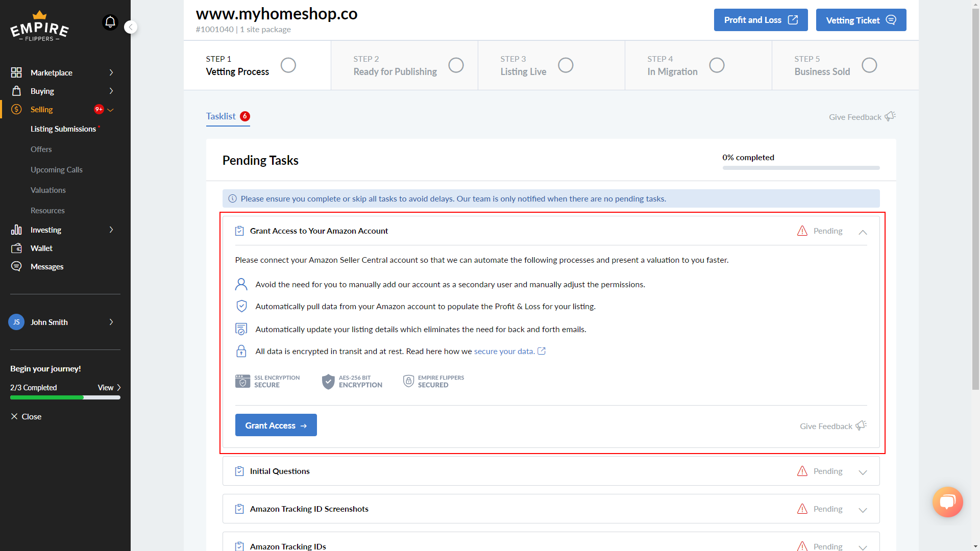Viewport: 980px width, 551px height.
Task: Click the Messages sidebar label
Action: coord(47,266)
